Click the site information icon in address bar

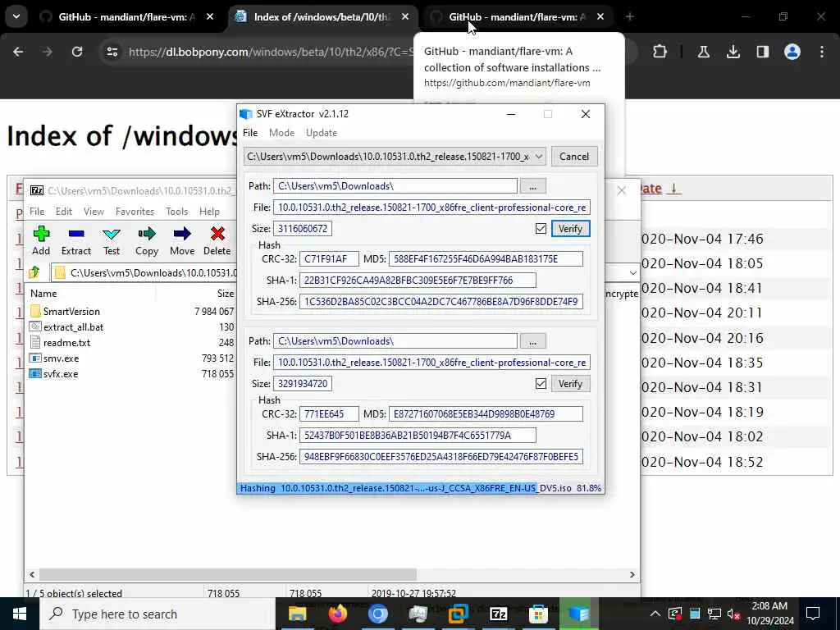[112, 52]
